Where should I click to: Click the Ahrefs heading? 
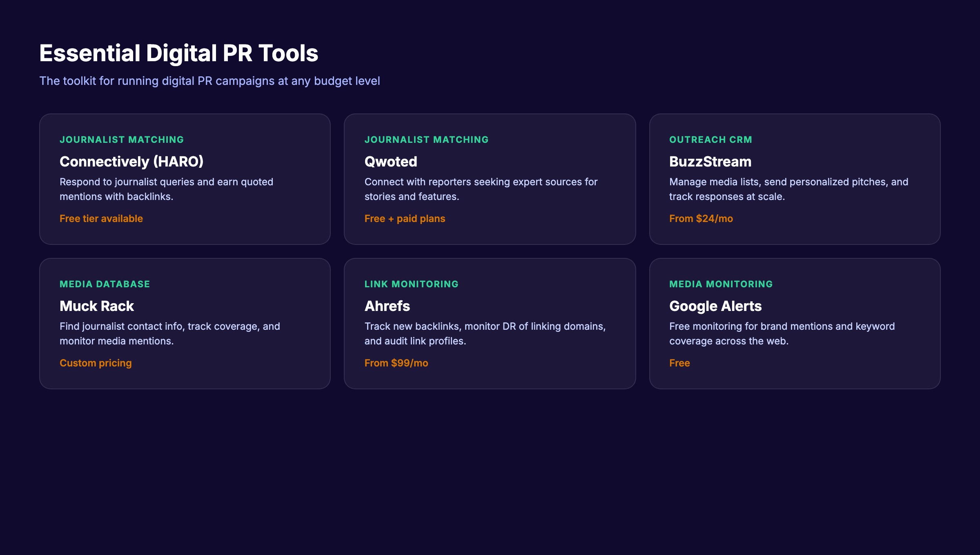coord(387,306)
